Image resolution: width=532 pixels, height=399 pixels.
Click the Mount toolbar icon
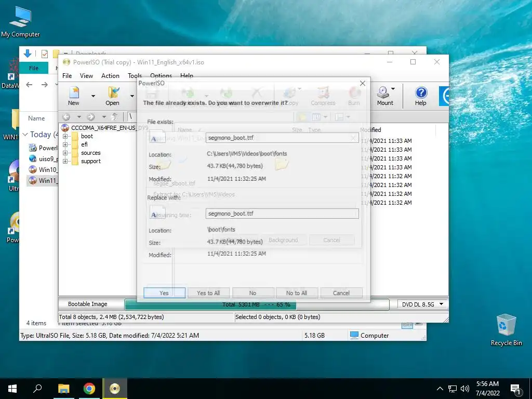tap(385, 96)
